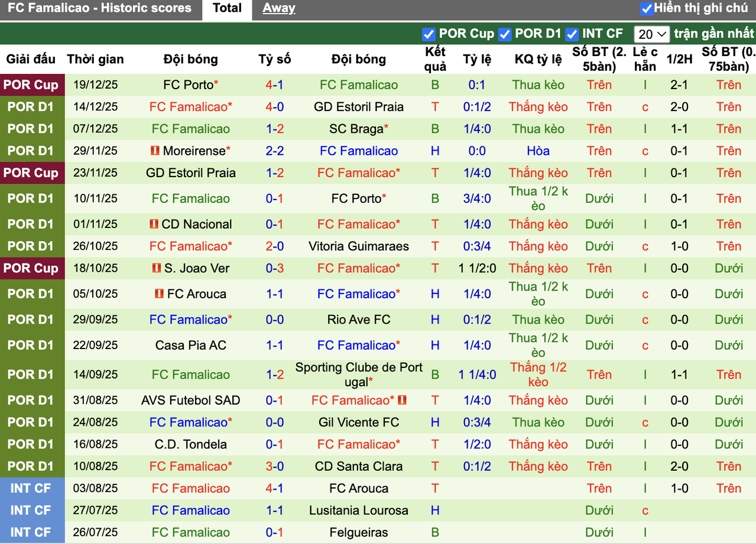Click the 4-0 score against GD Estoril Praia
This screenshot has height=544, width=756.
pyautogui.click(x=275, y=107)
